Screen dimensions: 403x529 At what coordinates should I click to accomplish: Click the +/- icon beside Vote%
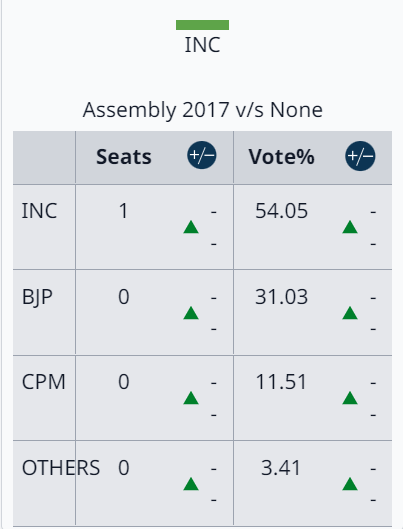(x=360, y=156)
